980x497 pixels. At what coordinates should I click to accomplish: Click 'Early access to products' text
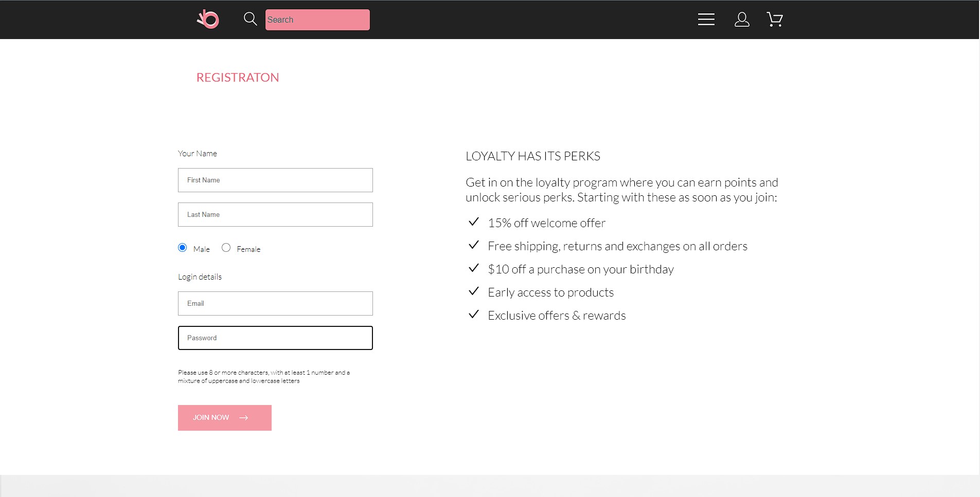coord(551,292)
